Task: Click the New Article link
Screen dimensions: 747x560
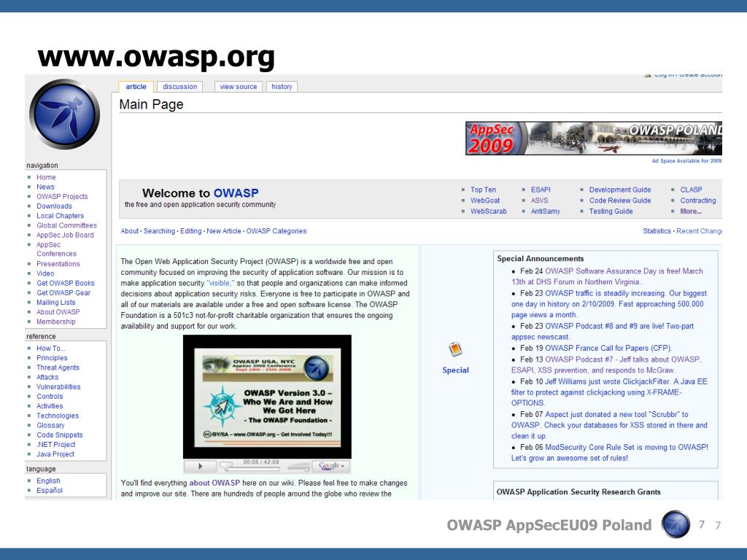Action: pyautogui.click(x=224, y=231)
